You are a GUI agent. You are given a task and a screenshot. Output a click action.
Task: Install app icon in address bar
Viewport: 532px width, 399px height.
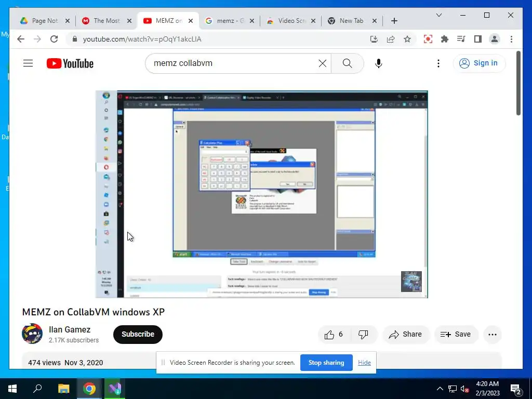(374, 39)
